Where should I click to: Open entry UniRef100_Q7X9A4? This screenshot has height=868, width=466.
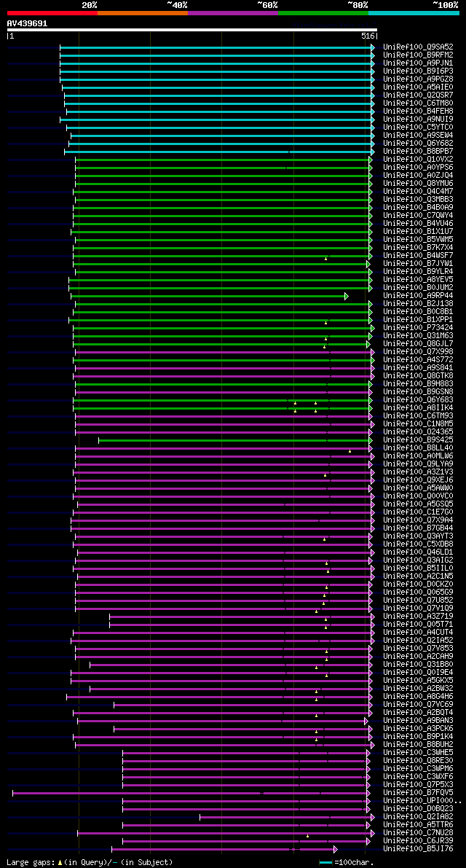[x=418, y=520]
